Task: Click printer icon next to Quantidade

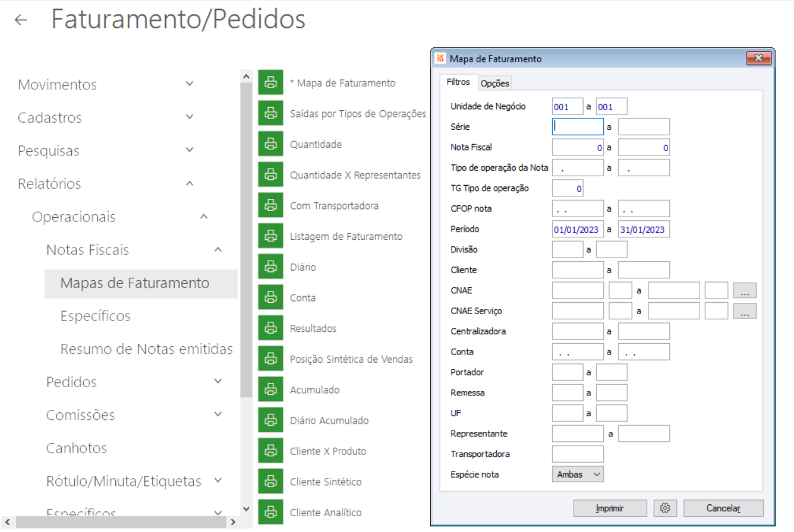Action: 271,144
